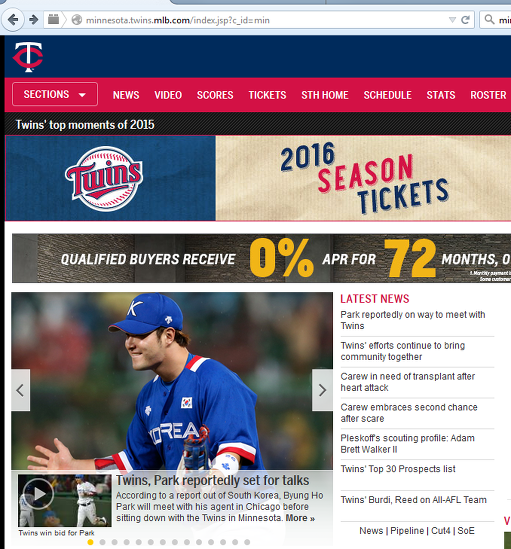Open the SCHEDULE menu item
The height and width of the screenshot is (549, 511).
tap(387, 95)
